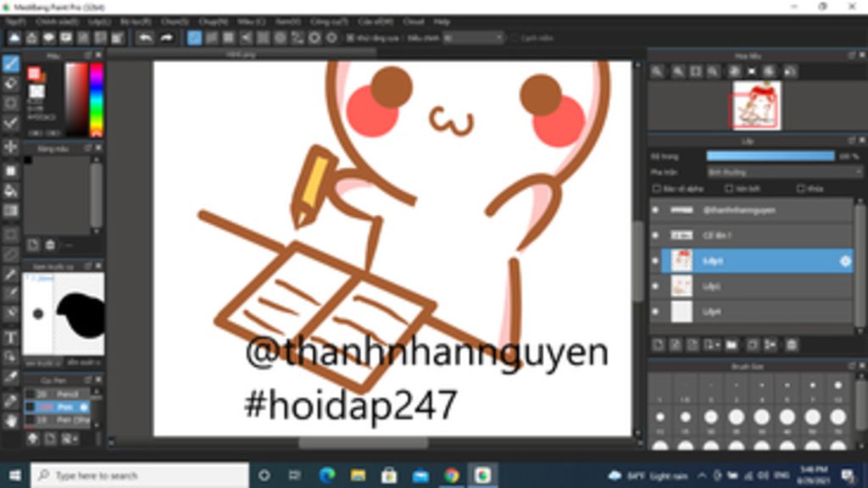Image resolution: width=868 pixels, height=488 pixels.
Task: Pick the red foreground color swatch
Action: pyautogui.click(x=34, y=73)
